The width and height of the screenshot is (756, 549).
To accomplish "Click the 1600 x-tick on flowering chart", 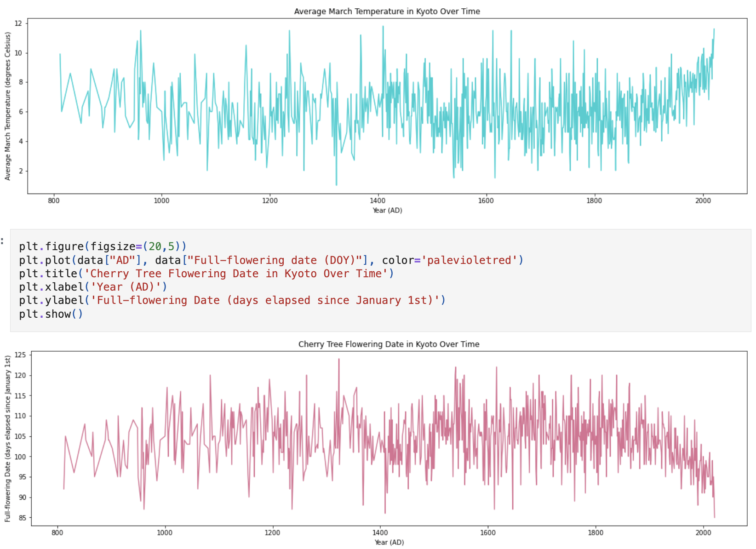I will (x=488, y=532).
